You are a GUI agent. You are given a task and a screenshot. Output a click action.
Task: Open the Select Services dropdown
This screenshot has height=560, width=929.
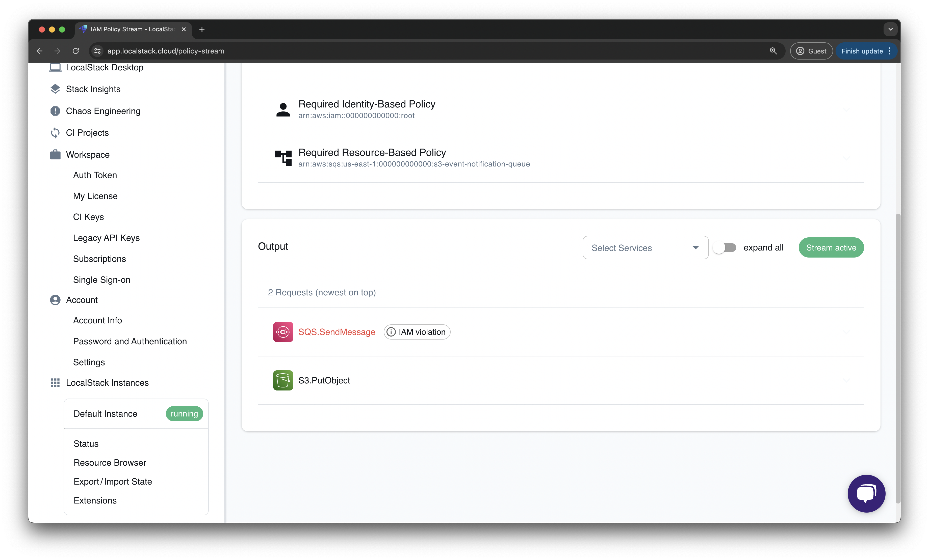coord(645,248)
